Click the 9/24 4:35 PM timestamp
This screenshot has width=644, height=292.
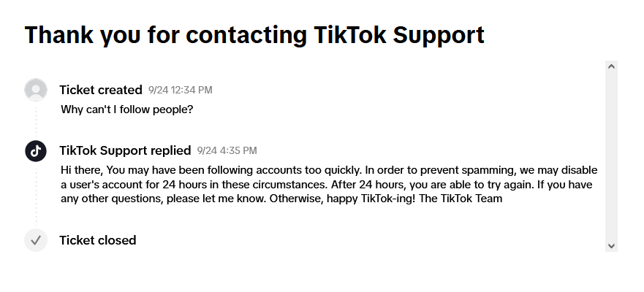coord(227,150)
